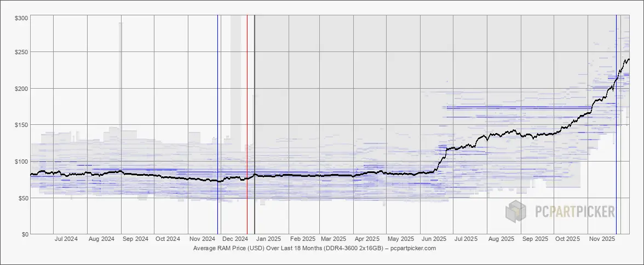This screenshot has width=644, height=265.
Task: Click the $0 y-axis label
Action: pos(25,234)
